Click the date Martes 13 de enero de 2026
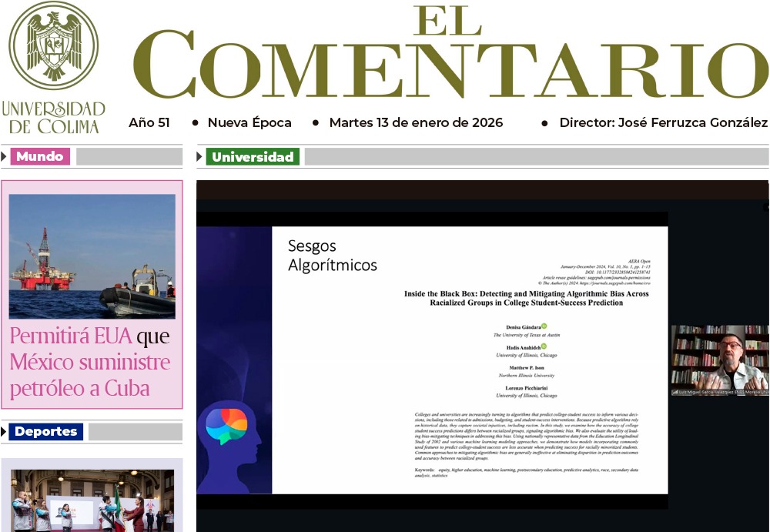The height and width of the screenshot is (532, 770). coord(416,122)
